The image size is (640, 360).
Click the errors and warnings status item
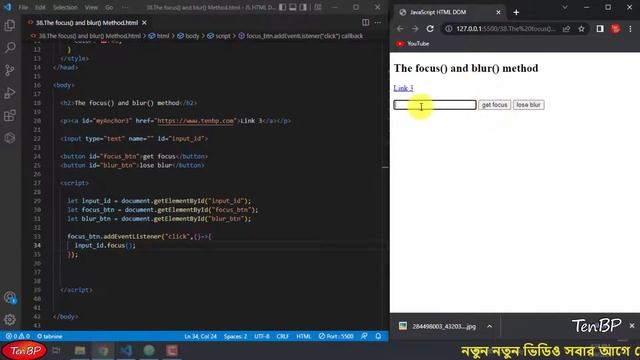coord(18,336)
